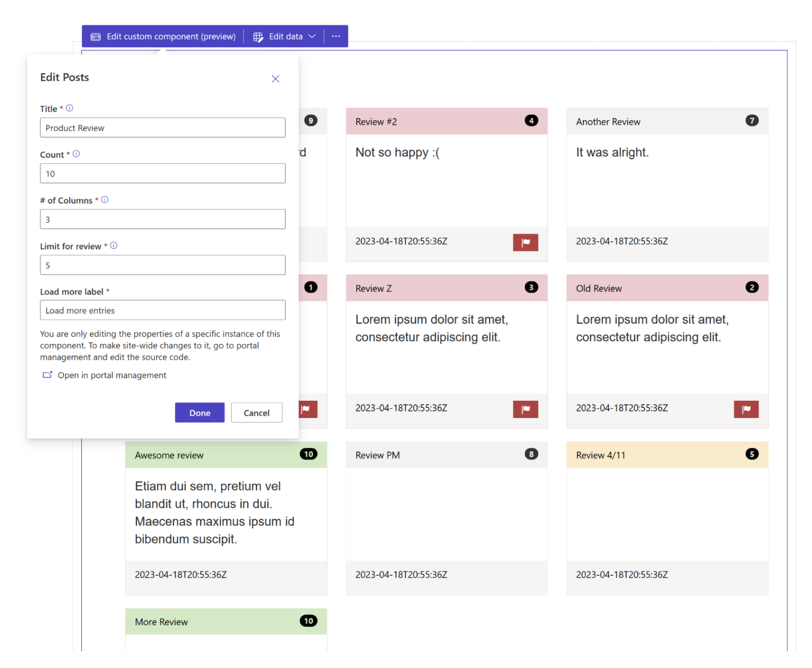Viewport: 812px width, 668px height.
Task: Focus the # of Columns field
Action: (x=163, y=219)
